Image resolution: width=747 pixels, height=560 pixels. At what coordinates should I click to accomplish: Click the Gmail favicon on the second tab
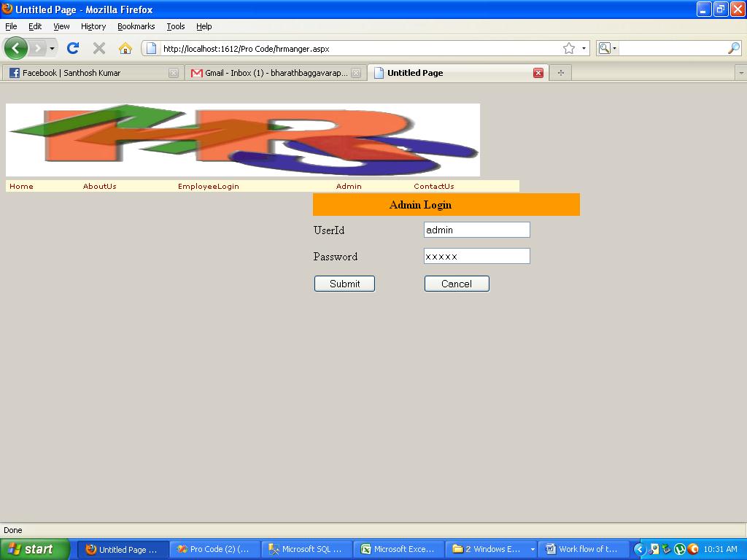click(196, 73)
